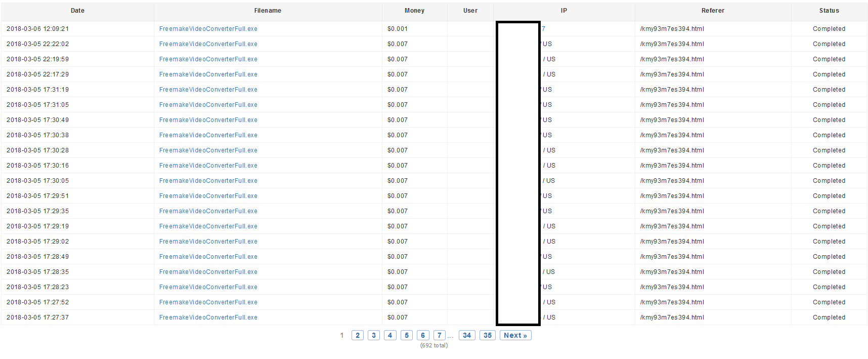
Task: Open filename link in 2018-03-05 17:29:19 row
Action: (x=208, y=226)
